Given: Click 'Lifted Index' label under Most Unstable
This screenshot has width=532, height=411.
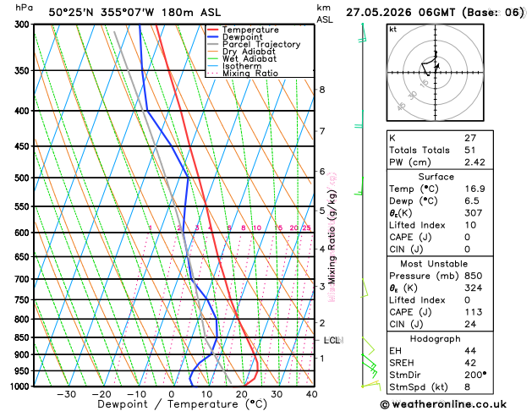Looking at the screenshot, I should [417, 300].
